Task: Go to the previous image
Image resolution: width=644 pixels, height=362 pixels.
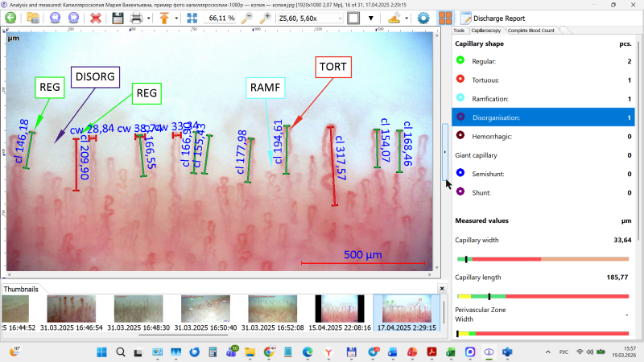Action: (55, 18)
